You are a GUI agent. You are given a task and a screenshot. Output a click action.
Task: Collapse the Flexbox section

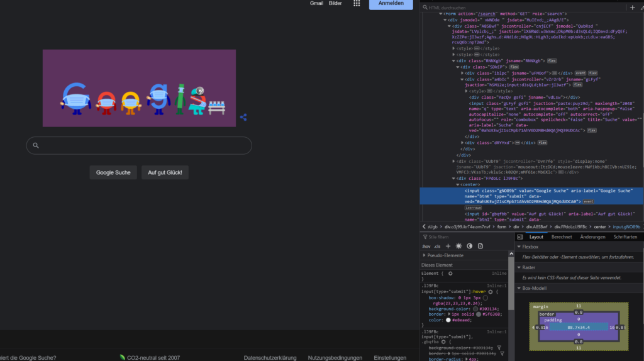point(519,247)
